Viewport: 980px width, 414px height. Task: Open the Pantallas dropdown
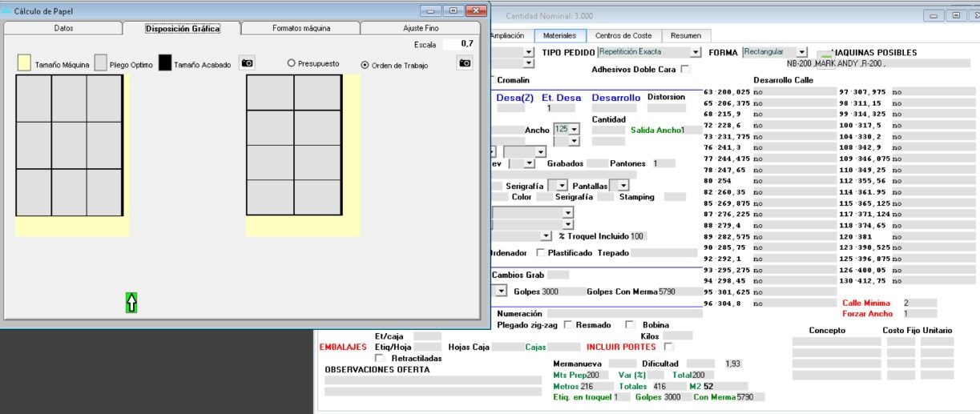[623, 185]
